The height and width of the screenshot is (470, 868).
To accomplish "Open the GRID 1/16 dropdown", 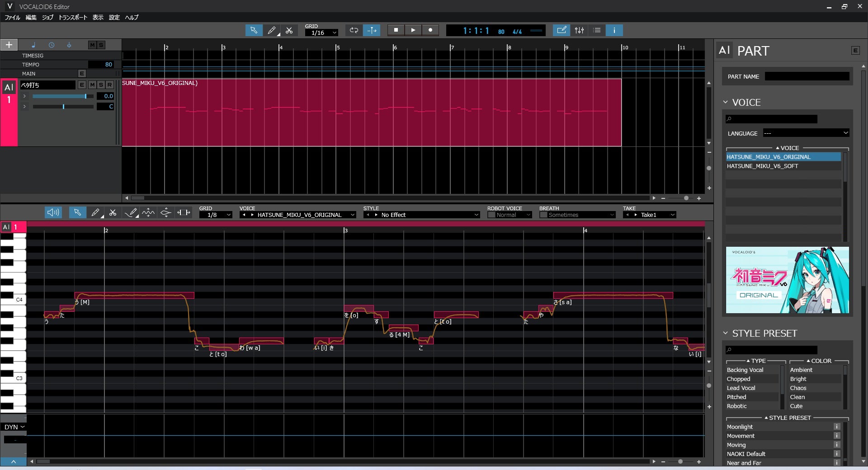I will pyautogui.click(x=321, y=33).
